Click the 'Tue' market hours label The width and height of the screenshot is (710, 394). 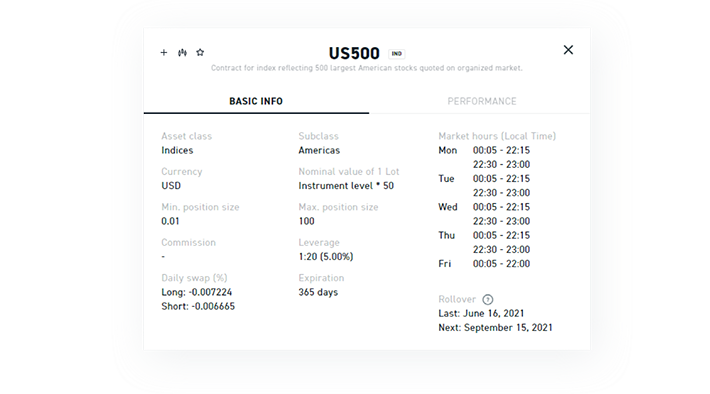446,178
